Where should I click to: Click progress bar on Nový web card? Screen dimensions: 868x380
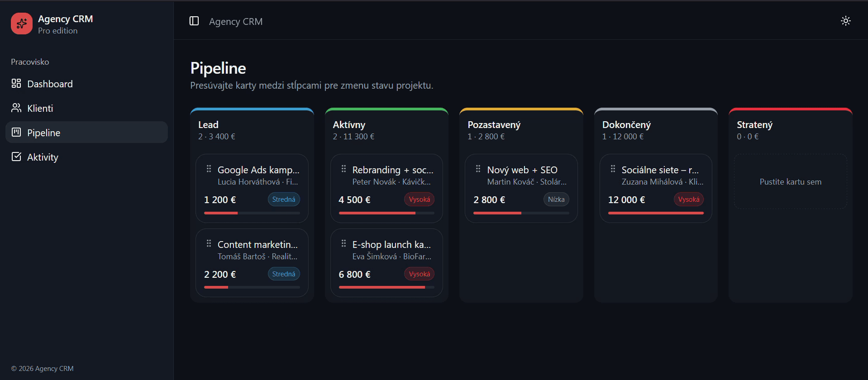521,213
